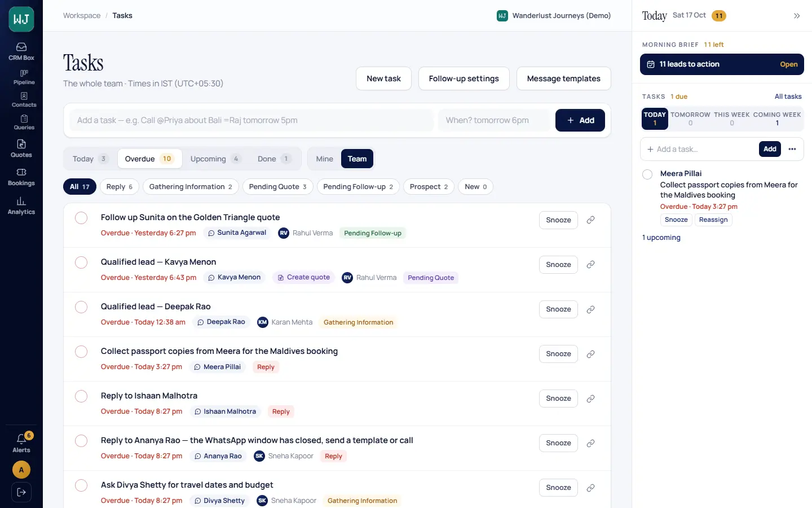This screenshot has height=508, width=812.
Task: Open the 11 leads to action brief
Action: click(x=722, y=64)
